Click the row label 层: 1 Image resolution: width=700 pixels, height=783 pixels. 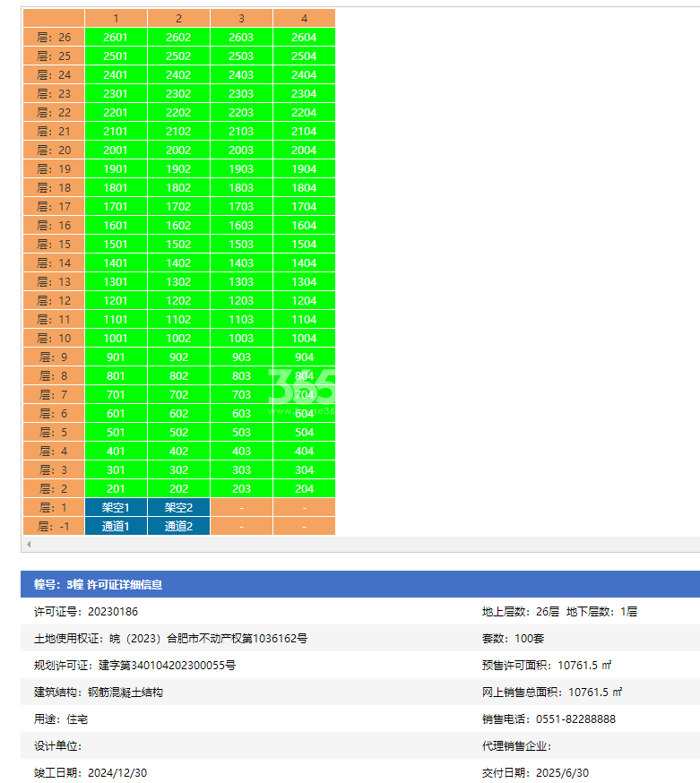pos(54,507)
